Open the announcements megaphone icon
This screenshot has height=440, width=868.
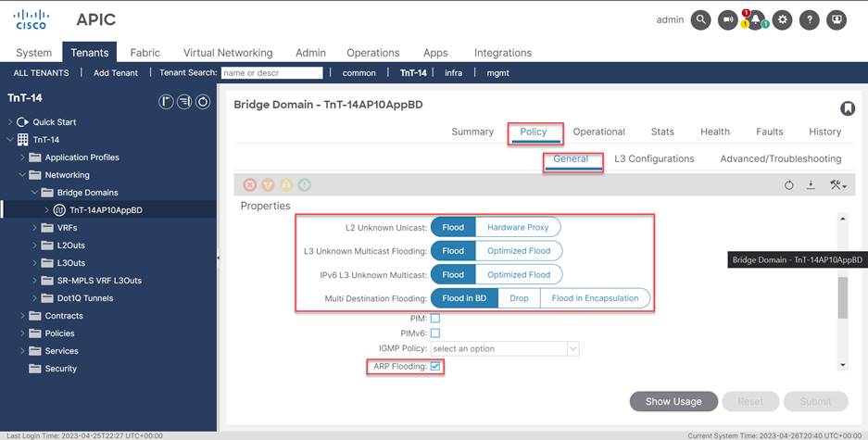point(728,20)
